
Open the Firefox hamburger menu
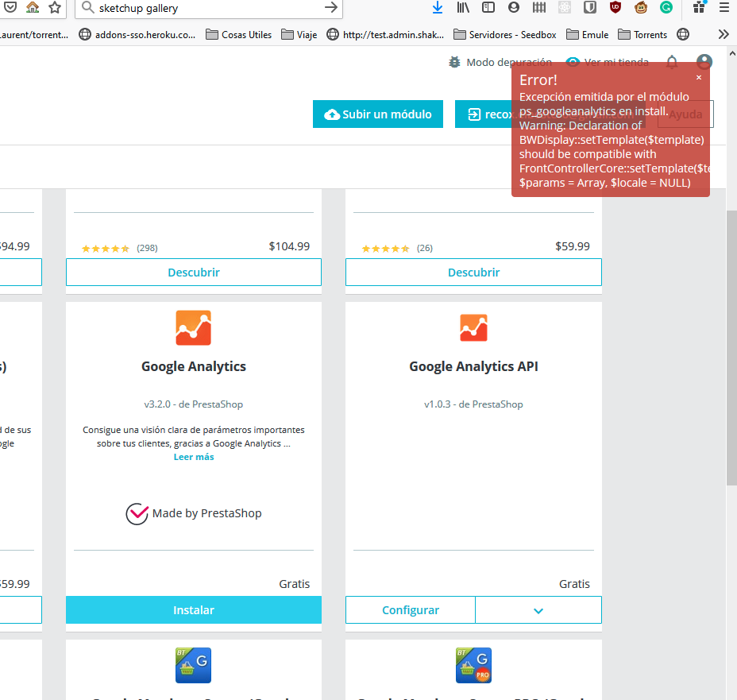tap(724, 7)
